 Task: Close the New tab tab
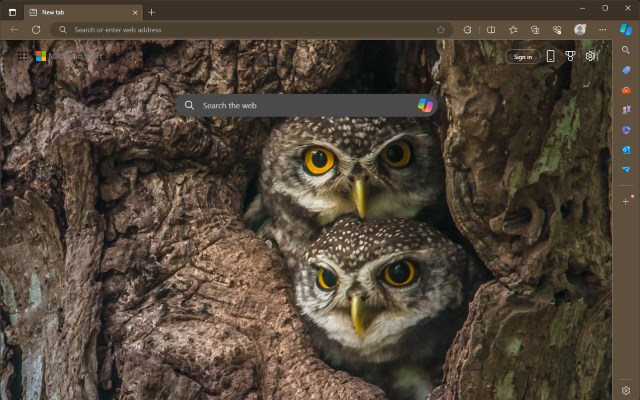[x=135, y=13]
